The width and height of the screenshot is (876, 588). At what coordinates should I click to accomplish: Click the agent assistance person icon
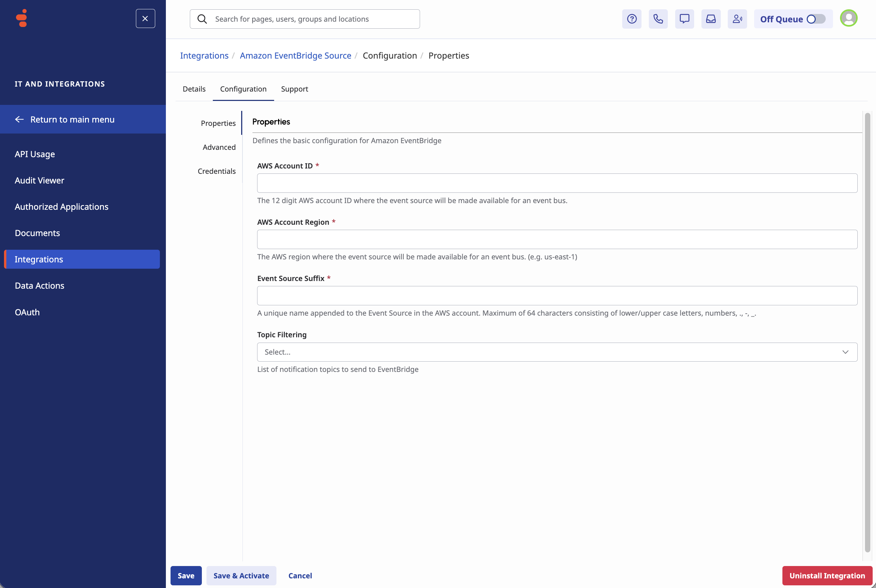click(737, 19)
